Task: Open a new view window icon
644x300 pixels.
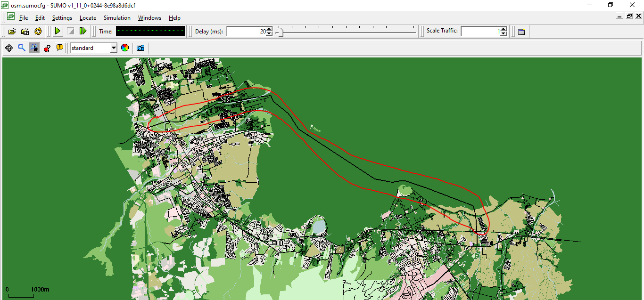Action: (x=521, y=32)
